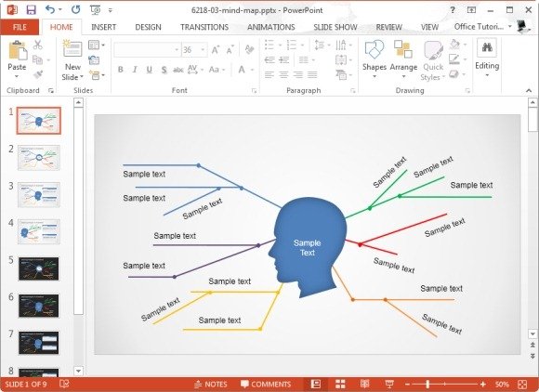Screen dimensions: 539x392
Task: Open PowerPoint Help question mark
Action: 453,10
